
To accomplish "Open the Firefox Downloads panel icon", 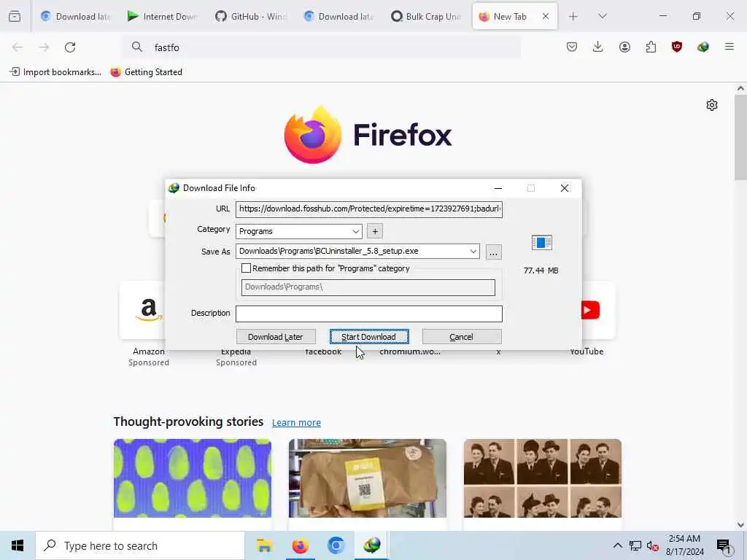I will (x=598, y=47).
